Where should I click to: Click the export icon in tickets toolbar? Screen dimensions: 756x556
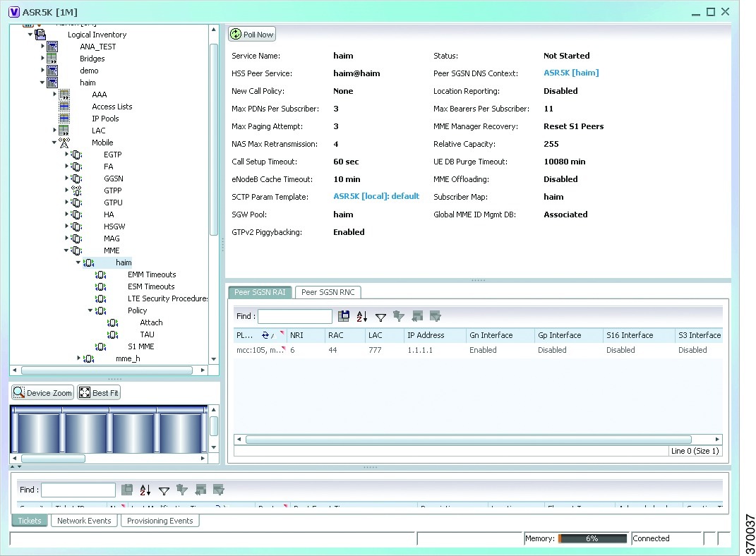point(127,490)
